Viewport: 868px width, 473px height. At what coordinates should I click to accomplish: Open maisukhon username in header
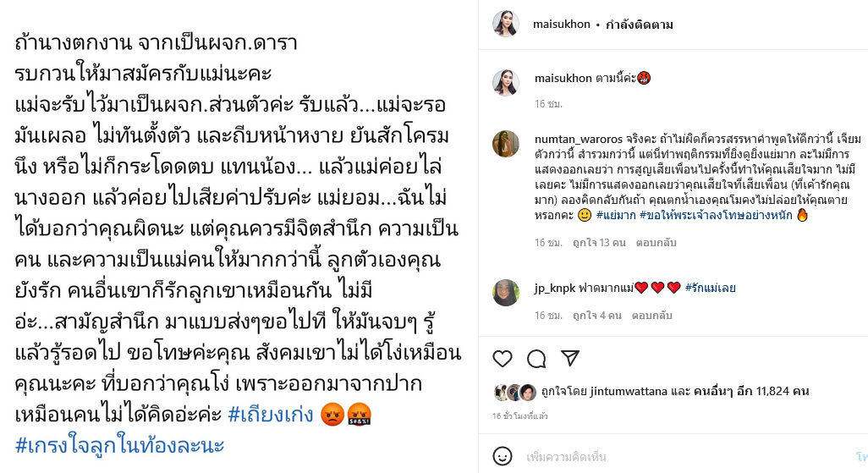[x=561, y=25]
